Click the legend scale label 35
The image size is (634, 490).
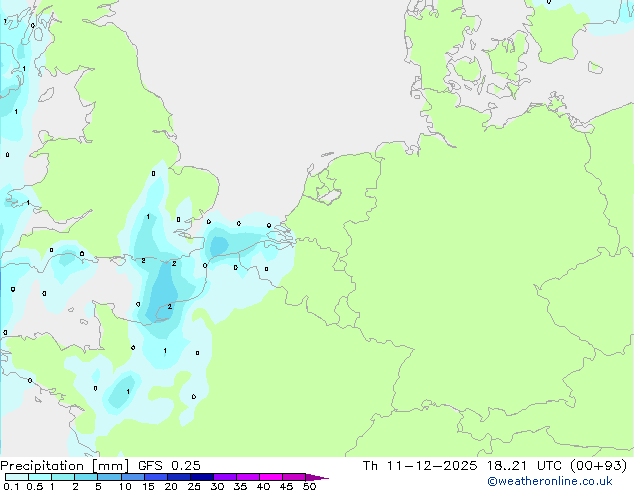(240, 486)
